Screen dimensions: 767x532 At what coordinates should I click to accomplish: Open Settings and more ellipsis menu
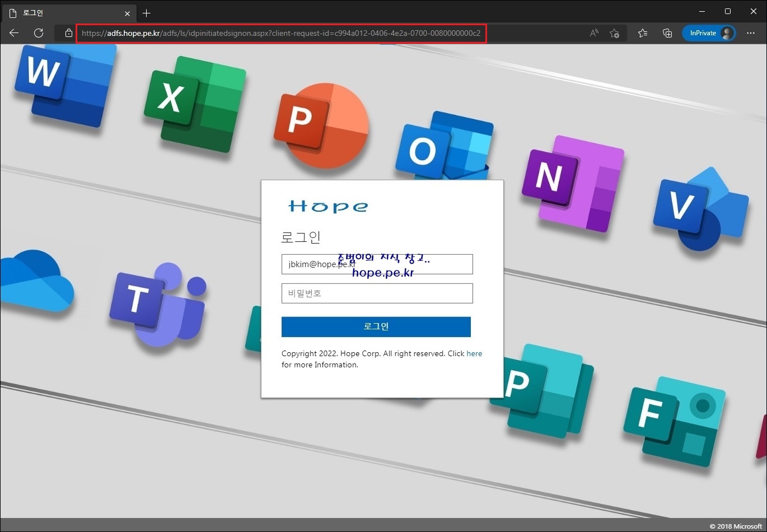pyautogui.click(x=751, y=33)
